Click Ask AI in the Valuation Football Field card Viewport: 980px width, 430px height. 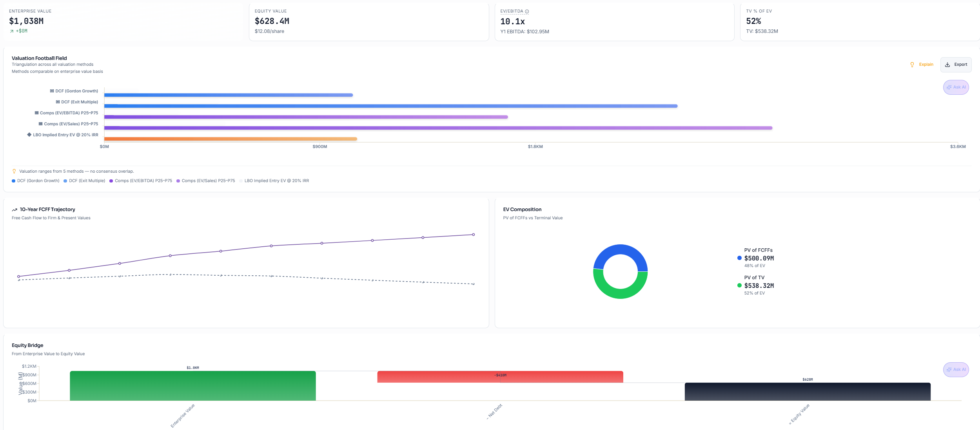(956, 87)
